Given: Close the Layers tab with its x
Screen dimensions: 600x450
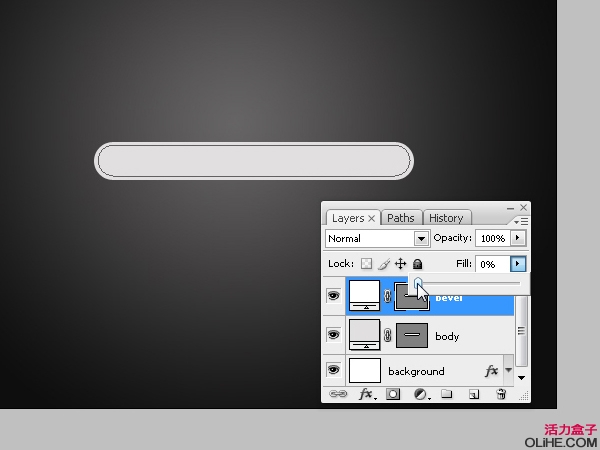Looking at the screenshot, I should click(x=371, y=218).
